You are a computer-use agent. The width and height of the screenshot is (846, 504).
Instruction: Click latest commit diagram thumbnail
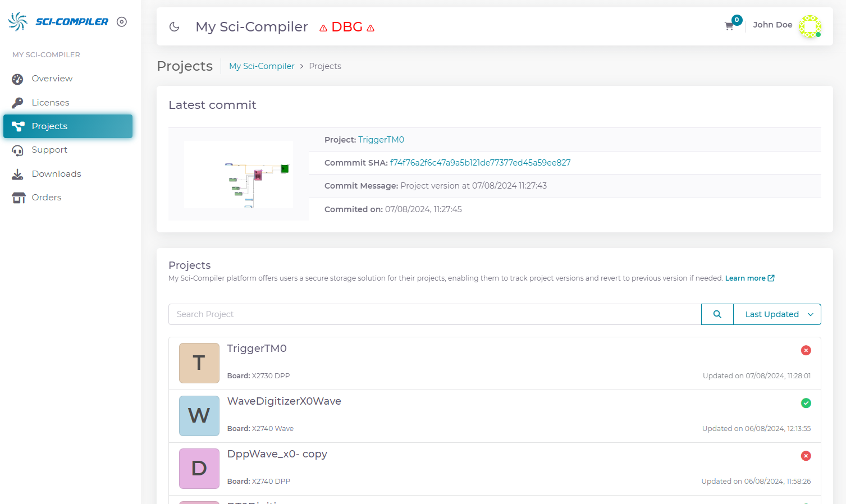(239, 175)
